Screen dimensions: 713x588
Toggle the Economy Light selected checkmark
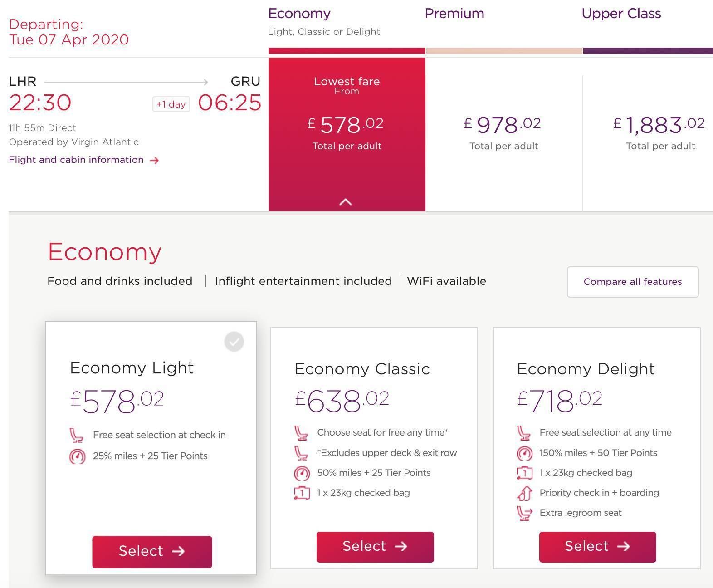(234, 342)
